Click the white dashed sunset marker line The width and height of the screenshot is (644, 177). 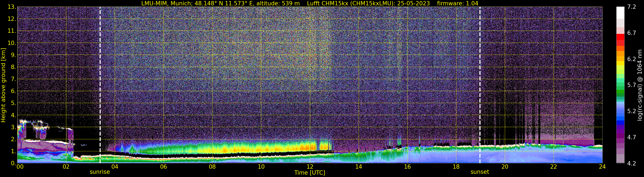point(480,85)
